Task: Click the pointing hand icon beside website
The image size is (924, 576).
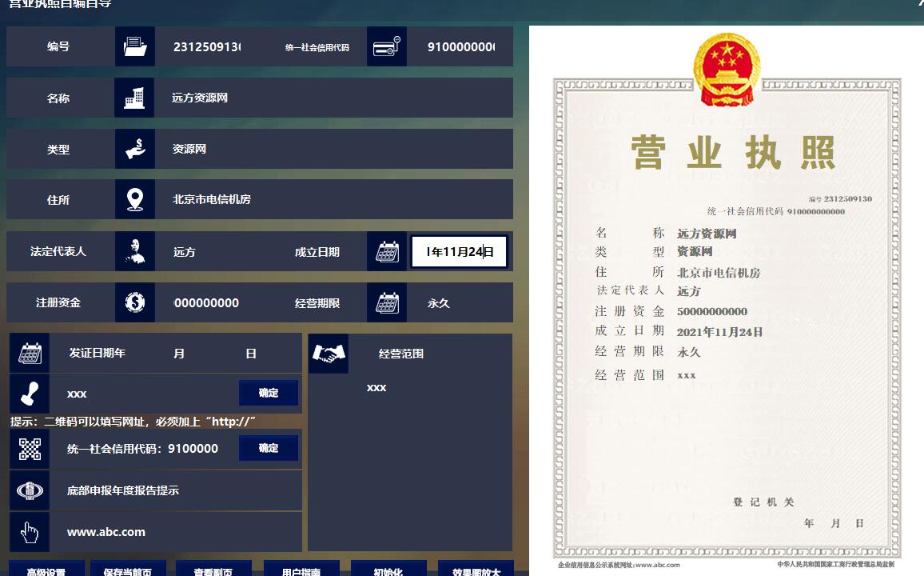Action: click(30, 532)
